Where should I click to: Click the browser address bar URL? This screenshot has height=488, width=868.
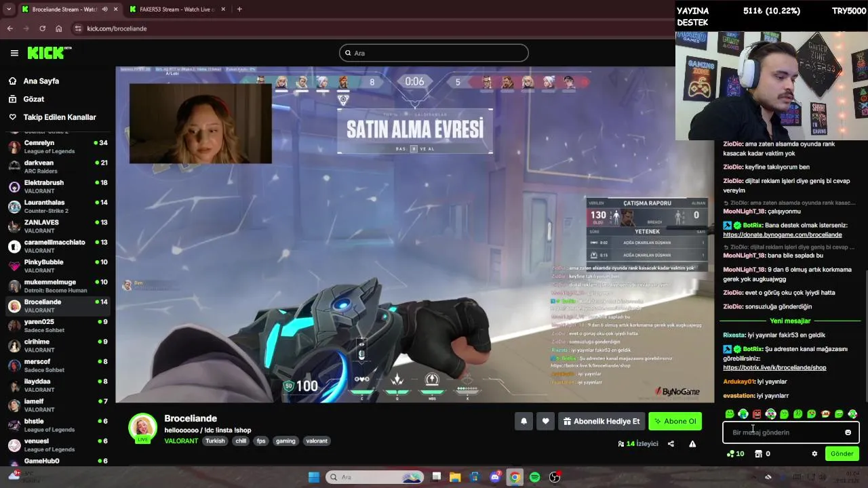tap(117, 28)
